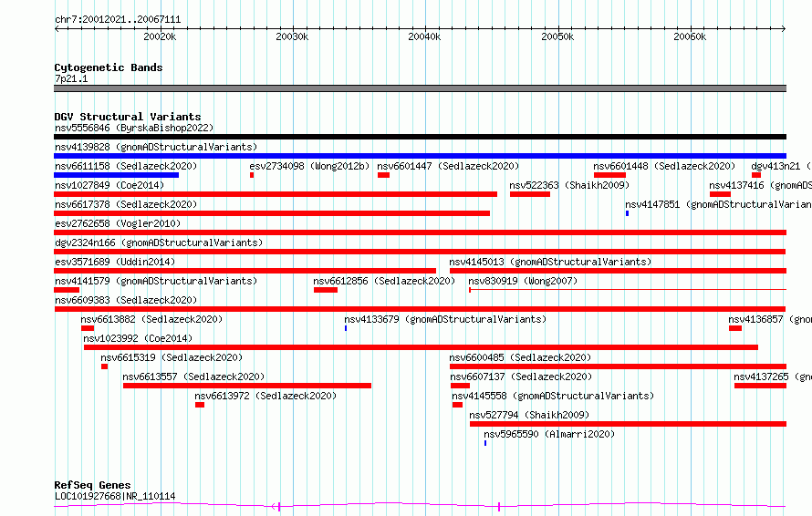The height and width of the screenshot is (516, 812).
Task: Select the red nsv6613557 variant bar
Action: coord(247,386)
